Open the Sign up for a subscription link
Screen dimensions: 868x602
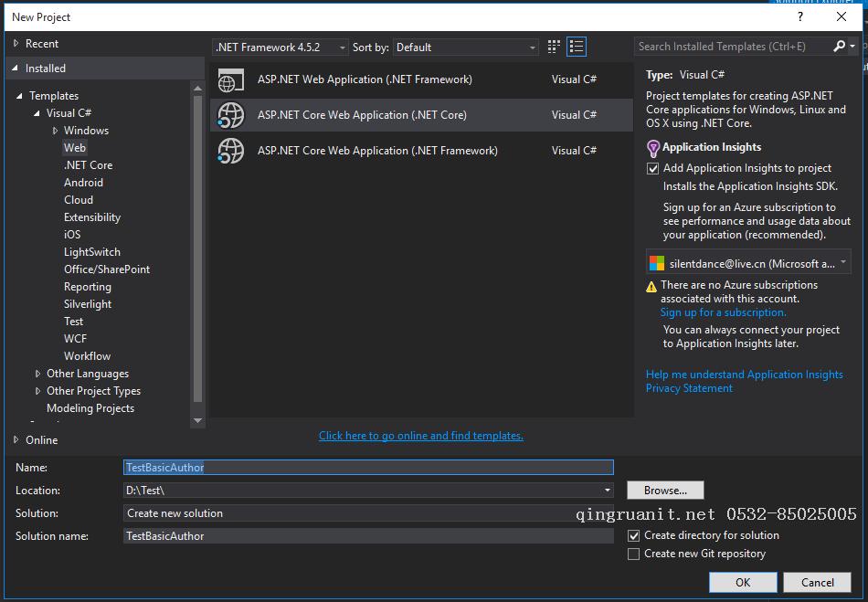tap(723, 312)
